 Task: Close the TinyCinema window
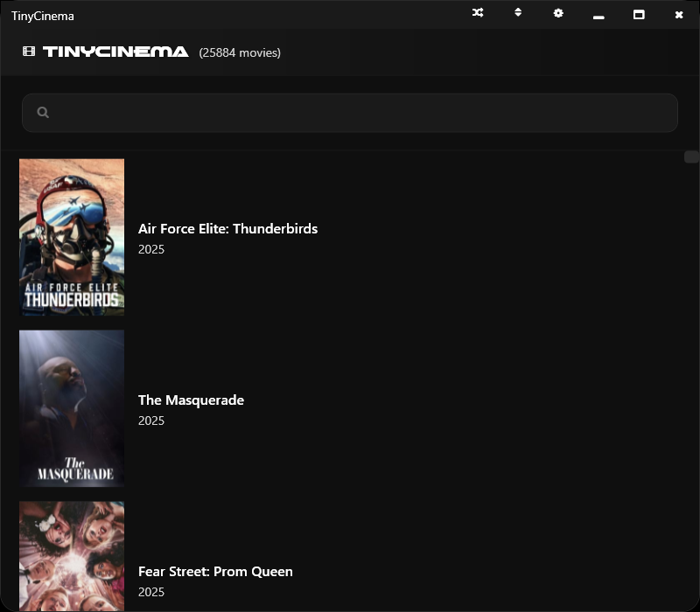[x=679, y=15]
